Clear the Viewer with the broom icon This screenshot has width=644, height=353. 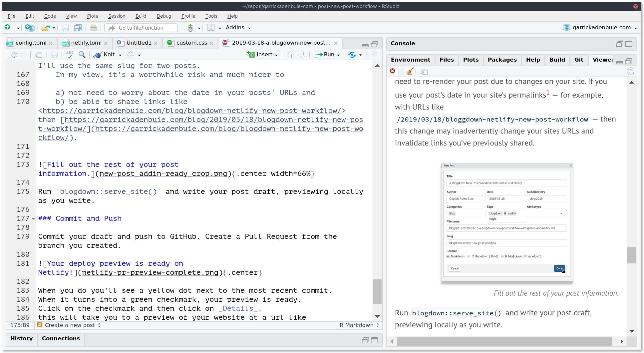[x=410, y=71]
